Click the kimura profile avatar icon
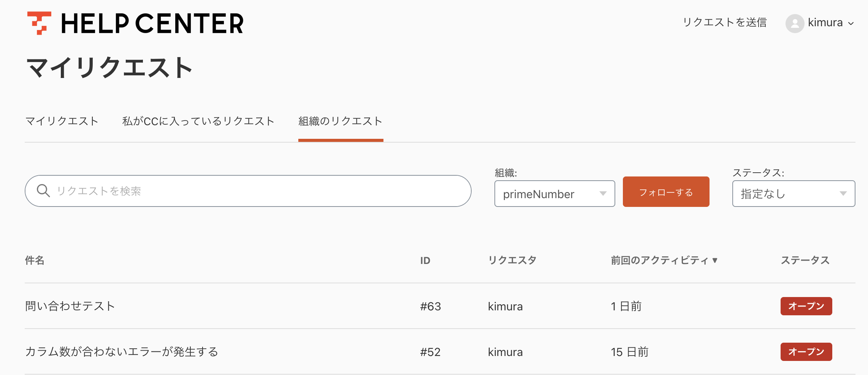The image size is (868, 375). [795, 23]
